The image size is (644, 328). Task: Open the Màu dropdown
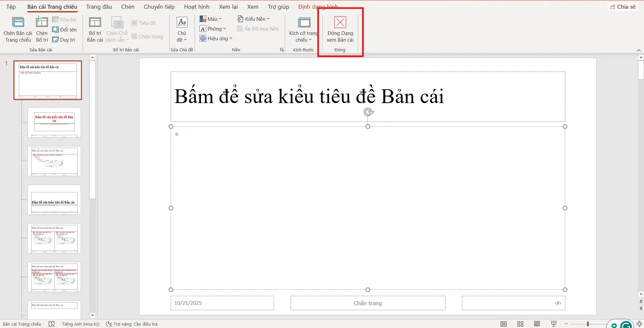pos(211,18)
